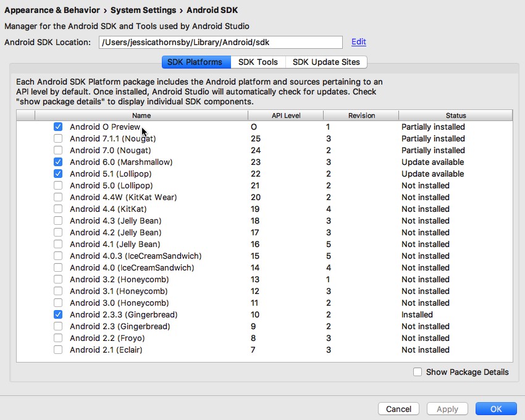Switch to the SDK Platforms tab
The image size is (525, 420).
196,62
